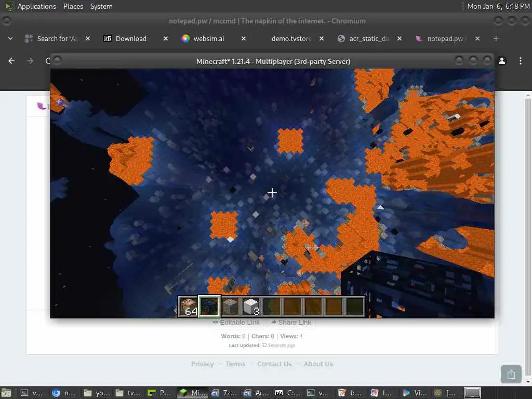532x399 pixels.
Task: Select the fifth empty hotbar slot
Action: 272,306
